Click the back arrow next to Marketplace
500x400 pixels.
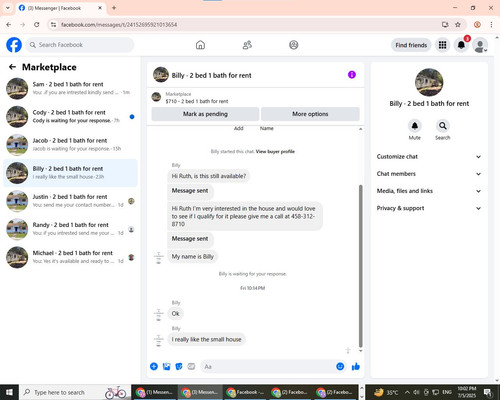coord(12,67)
